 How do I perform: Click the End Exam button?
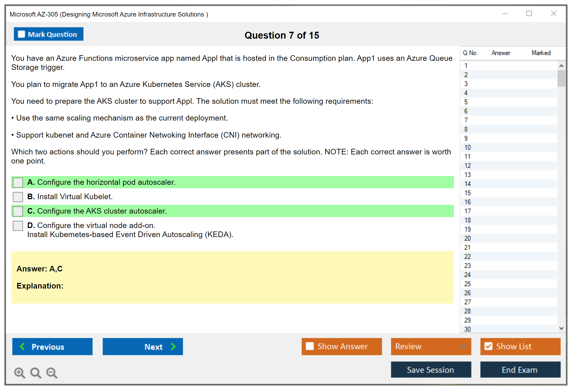pyautogui.click(x=520, y=370)
